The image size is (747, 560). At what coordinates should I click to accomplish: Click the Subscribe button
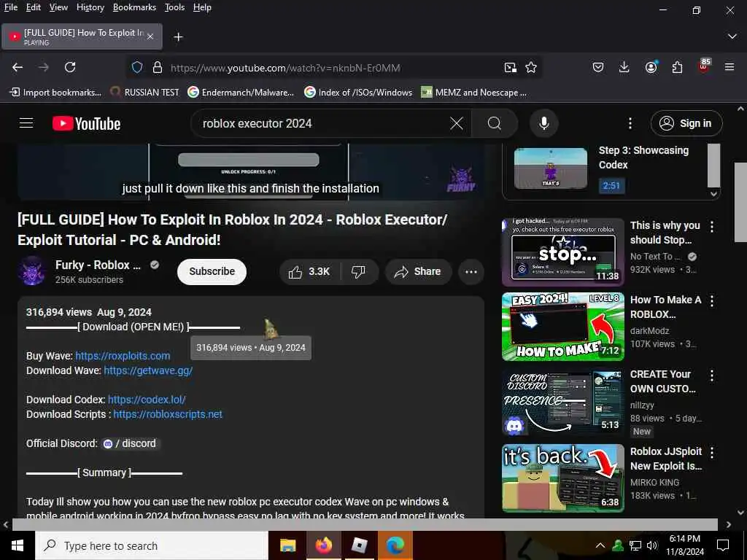coord(212,271)
